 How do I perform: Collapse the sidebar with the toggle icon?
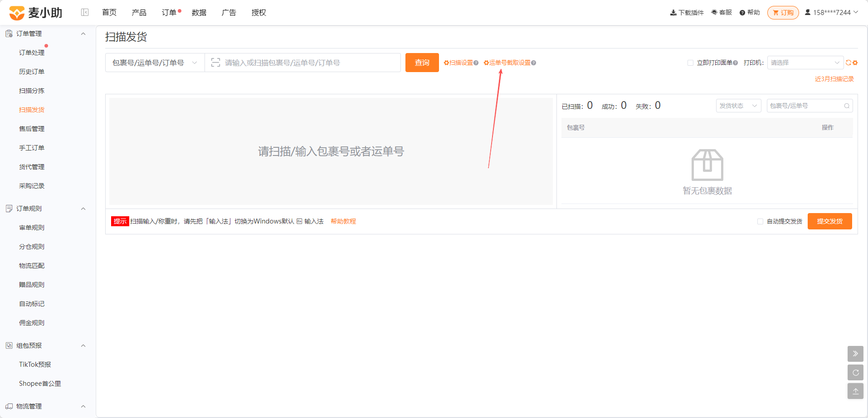(85, 13)
